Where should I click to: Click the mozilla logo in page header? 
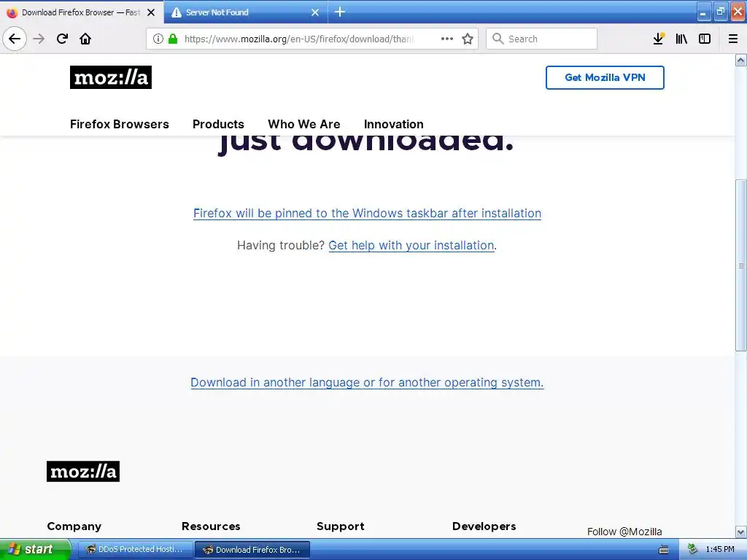111,77
